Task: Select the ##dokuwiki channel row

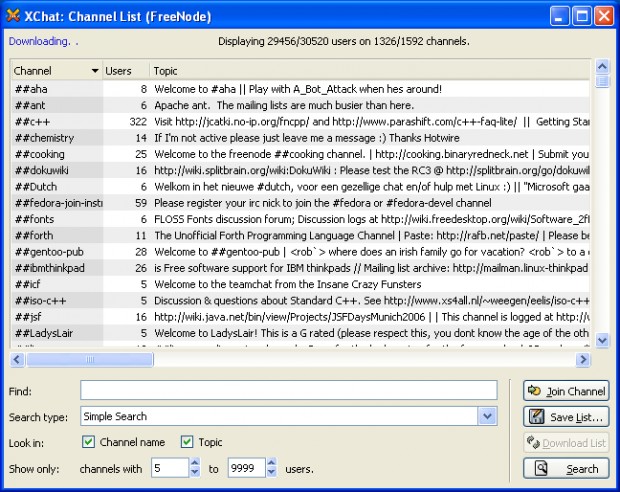Action: (301, 170)
